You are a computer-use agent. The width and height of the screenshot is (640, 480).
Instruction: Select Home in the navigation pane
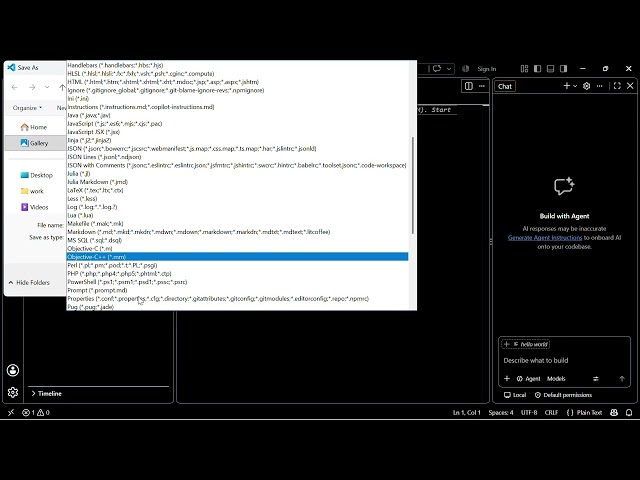[x=34, y=127]
